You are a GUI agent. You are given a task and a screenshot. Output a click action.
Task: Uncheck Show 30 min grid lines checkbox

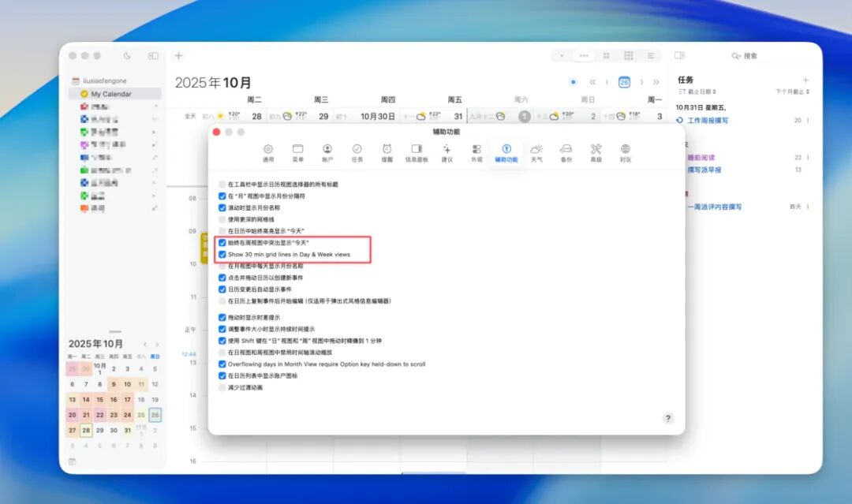tap(222, 254)
